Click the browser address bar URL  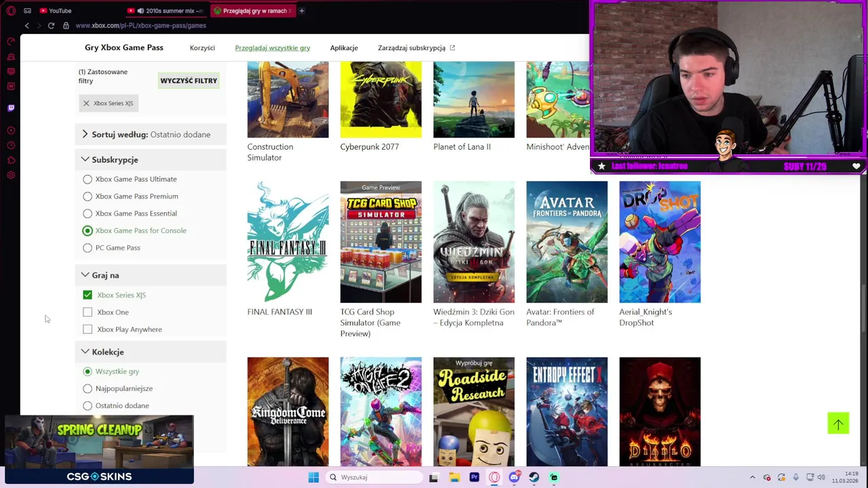[x=141, y=26]
